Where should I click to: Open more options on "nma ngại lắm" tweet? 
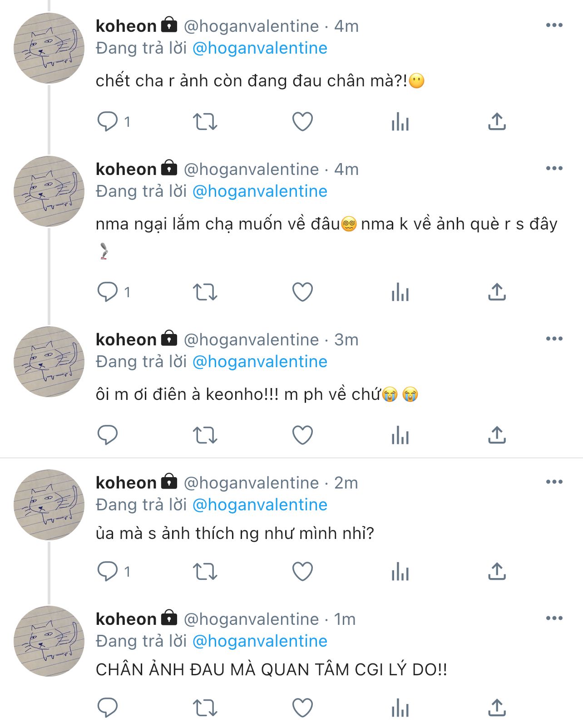(x=554, y=169)
